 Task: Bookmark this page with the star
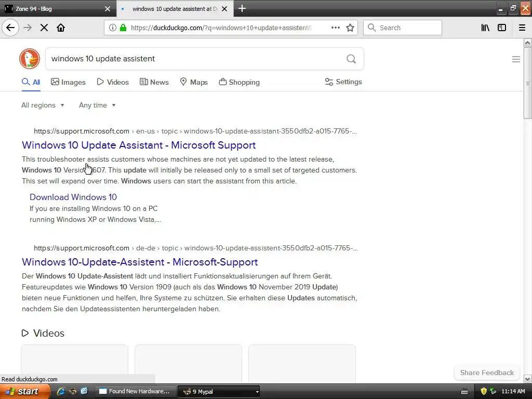pyautogui.click(x=350, y=28)
